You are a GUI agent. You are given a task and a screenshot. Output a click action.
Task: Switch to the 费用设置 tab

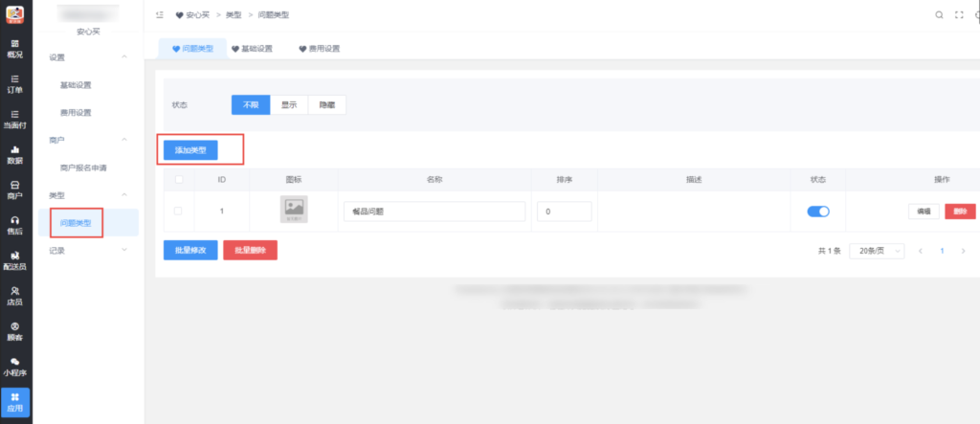click(319, 48)
